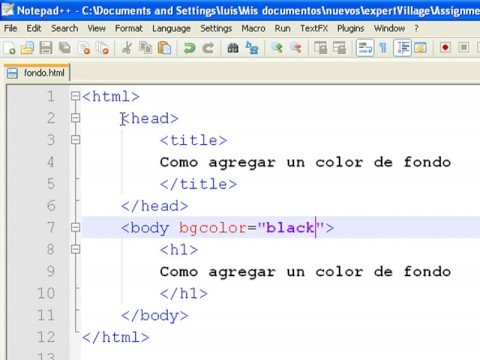Image resolution: width=480 pixels, height=360 pixels.
Task: Place the cursor on line 9 text
Action: (305, 272)
